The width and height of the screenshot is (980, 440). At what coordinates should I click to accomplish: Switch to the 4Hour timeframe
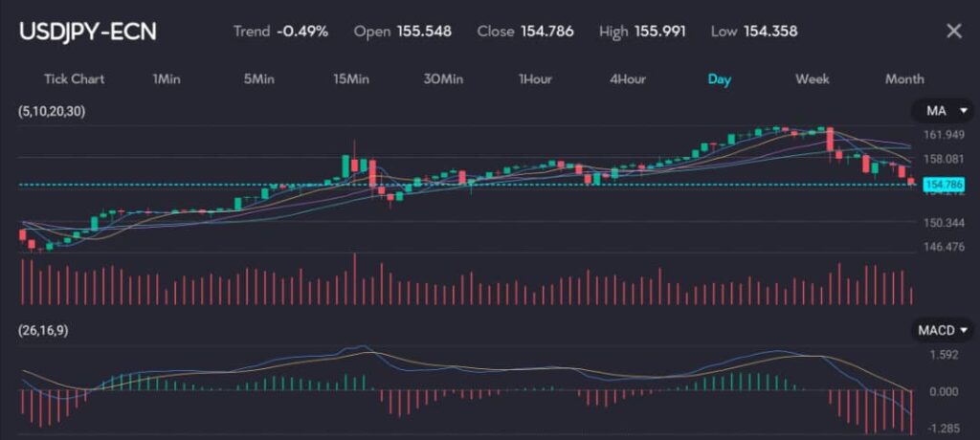(627, 78)
